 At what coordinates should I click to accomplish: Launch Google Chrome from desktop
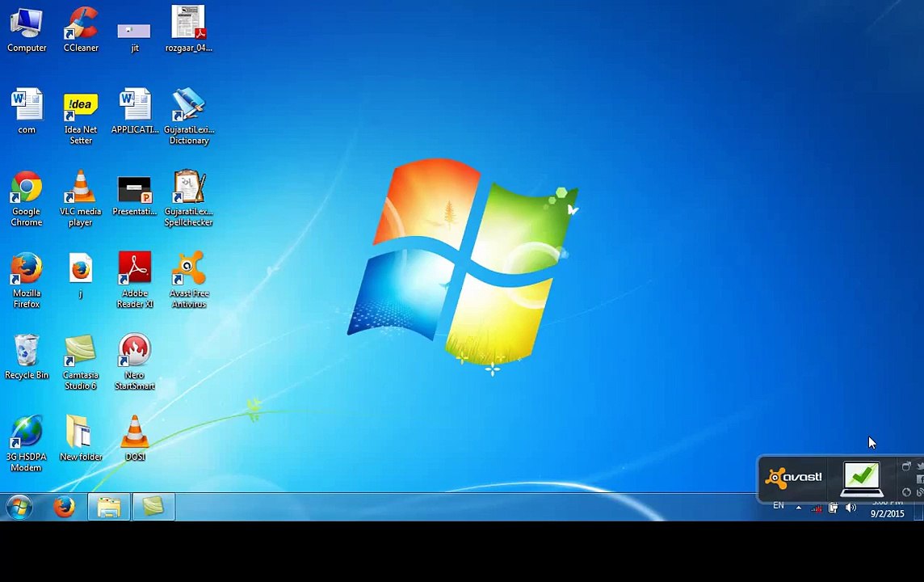click(27, 199)
